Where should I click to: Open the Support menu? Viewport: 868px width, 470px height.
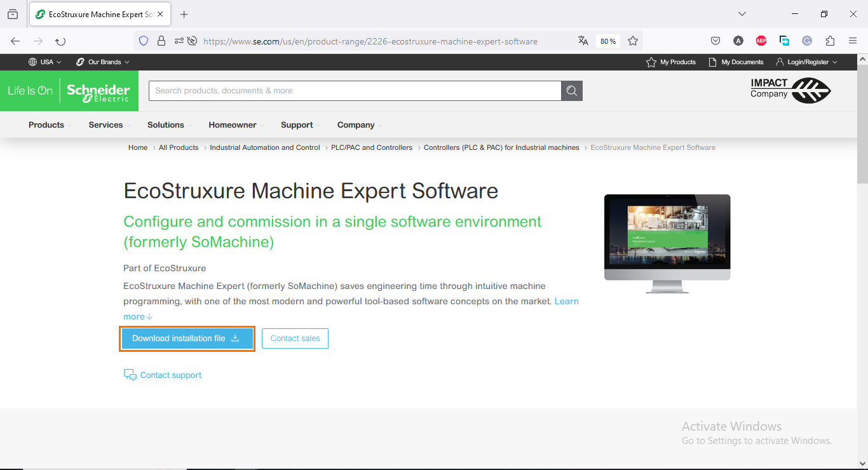[x=300, y=125]
